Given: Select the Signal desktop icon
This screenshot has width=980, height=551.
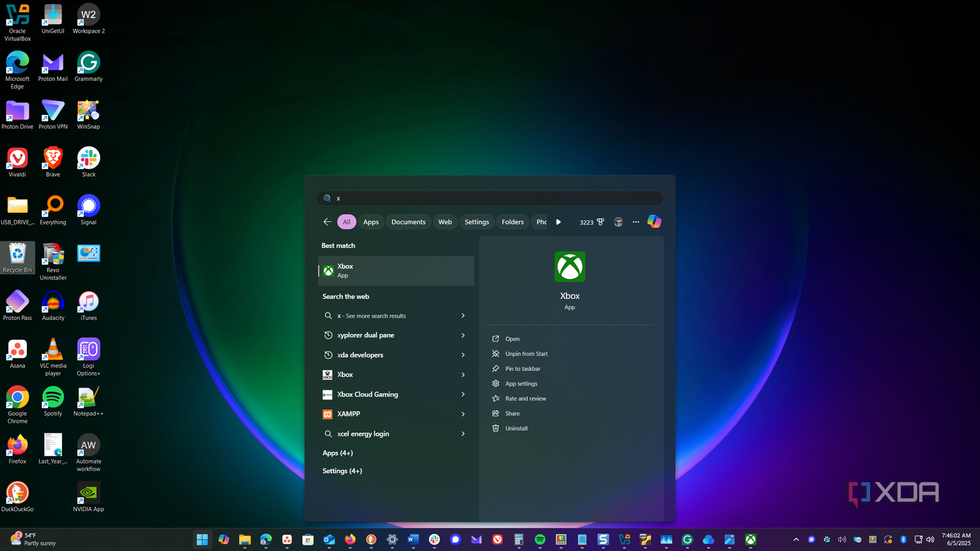Looking at the screenshot, I should [x=88, y=210].
